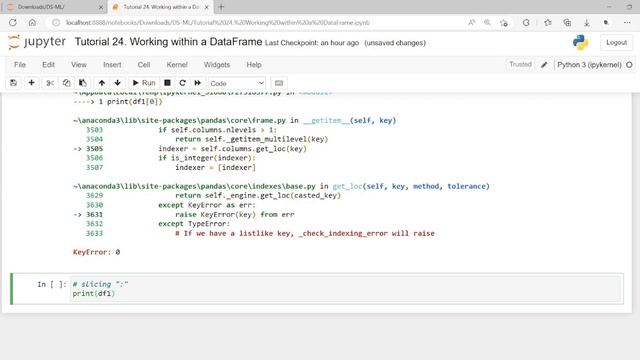View site information icon in address bar
Image resolution: width=640 pixels, height=360 pixels.
(x=56, y=23)
